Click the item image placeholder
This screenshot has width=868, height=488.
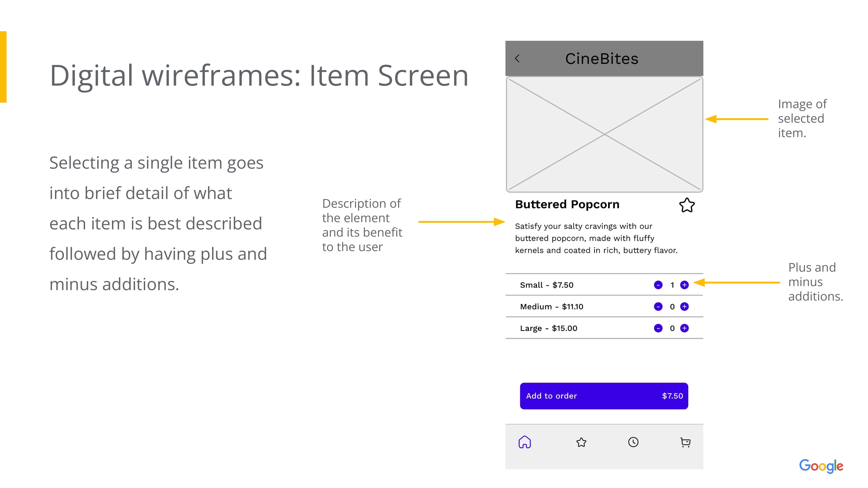pyautogui.click(x=604, y=134)
